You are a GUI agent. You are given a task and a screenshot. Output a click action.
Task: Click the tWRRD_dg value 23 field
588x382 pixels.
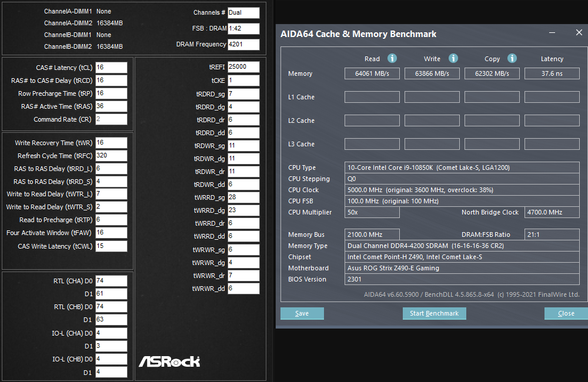243,210
